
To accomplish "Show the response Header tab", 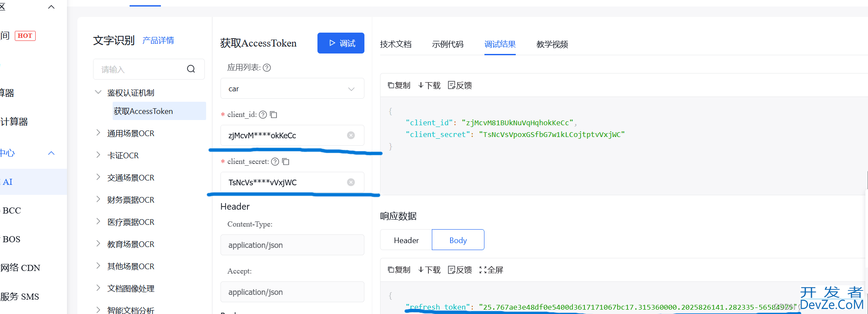I will point(406,240).
